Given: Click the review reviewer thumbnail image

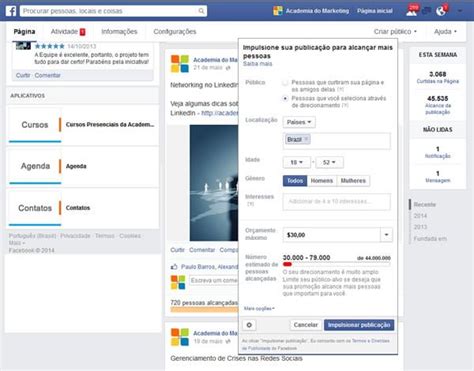Looking at the screenshot, I should 23,46.
